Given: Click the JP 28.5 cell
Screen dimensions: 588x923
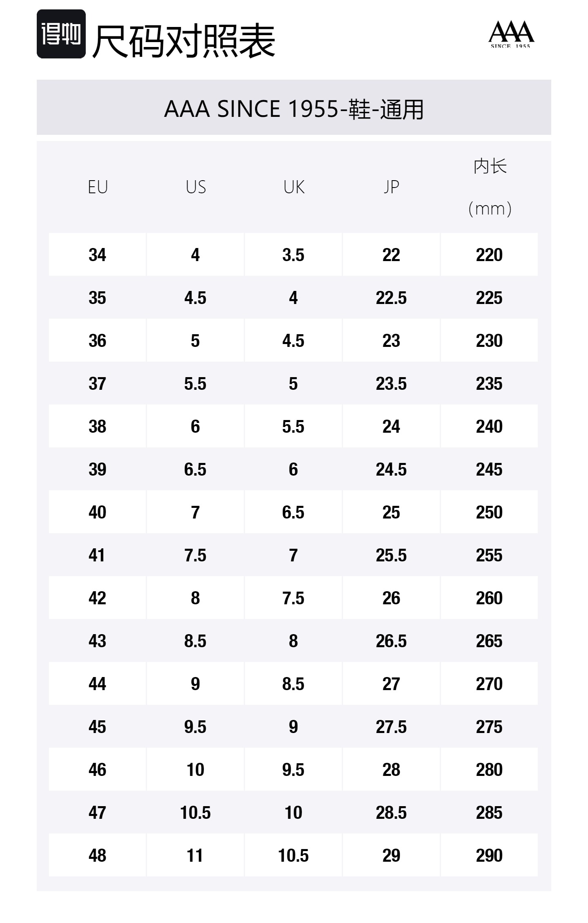Looking at the screenshot, I should click(391, 813).
